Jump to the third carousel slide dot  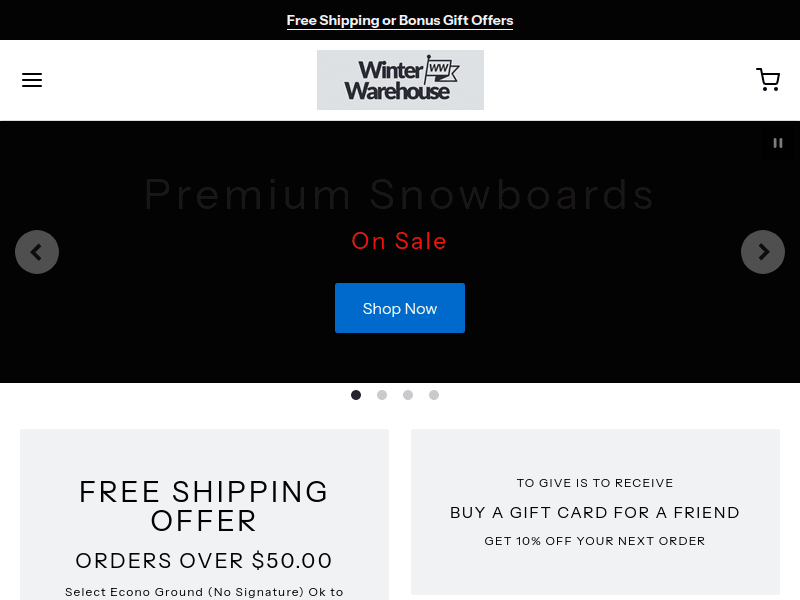pos(408,395)
